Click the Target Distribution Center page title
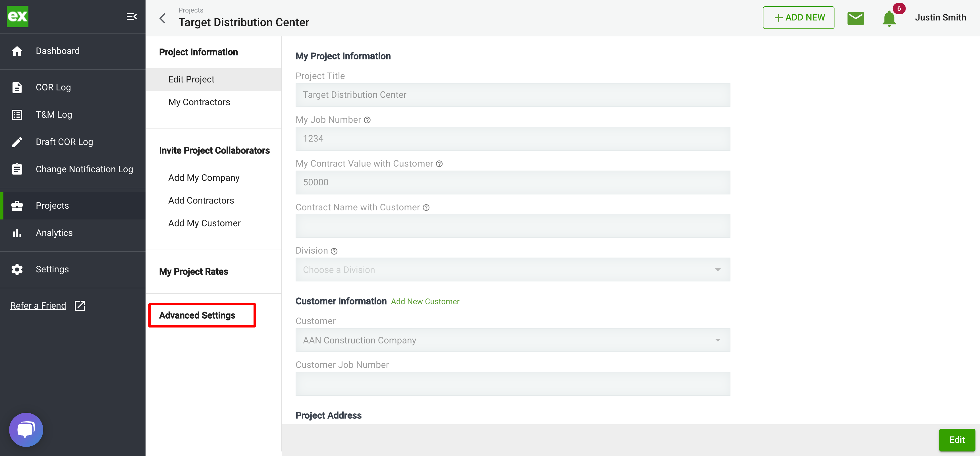The image size is (980, 456). tap(244, 22)
